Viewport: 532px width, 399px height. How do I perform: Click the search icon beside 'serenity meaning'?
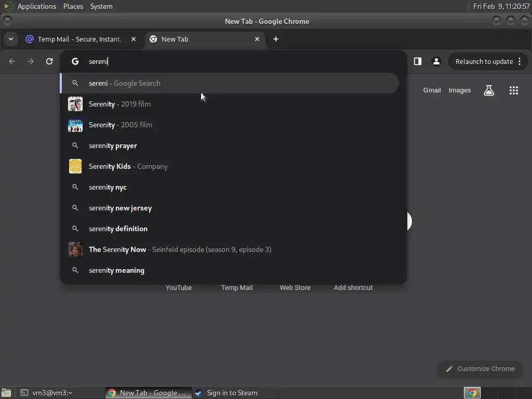[x=75, y=270]
